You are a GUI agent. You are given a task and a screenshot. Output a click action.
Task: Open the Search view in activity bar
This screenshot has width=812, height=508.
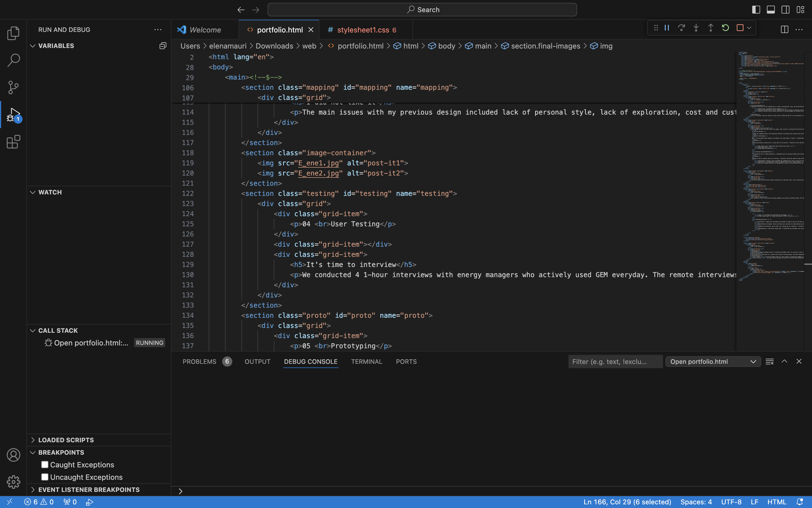(x=14, y=60)
